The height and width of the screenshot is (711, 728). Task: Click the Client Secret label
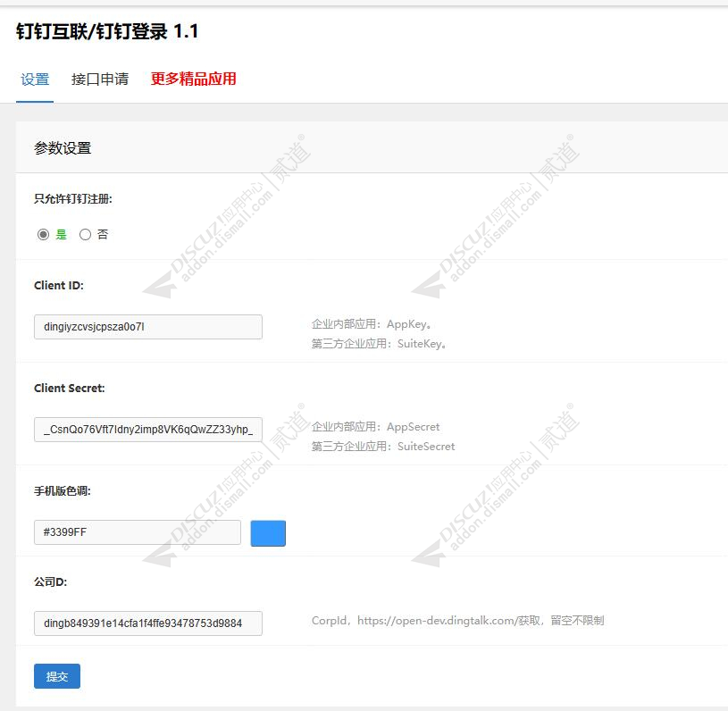tap(70, 389)
